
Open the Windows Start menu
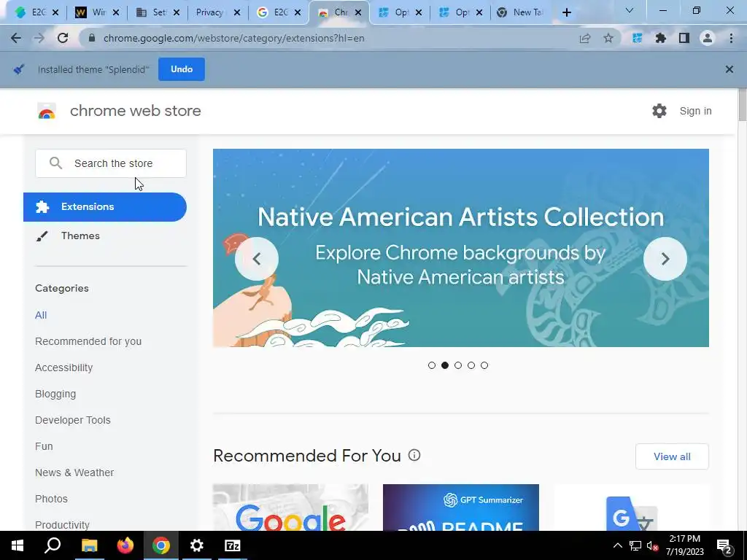click(x=18, y=545)
